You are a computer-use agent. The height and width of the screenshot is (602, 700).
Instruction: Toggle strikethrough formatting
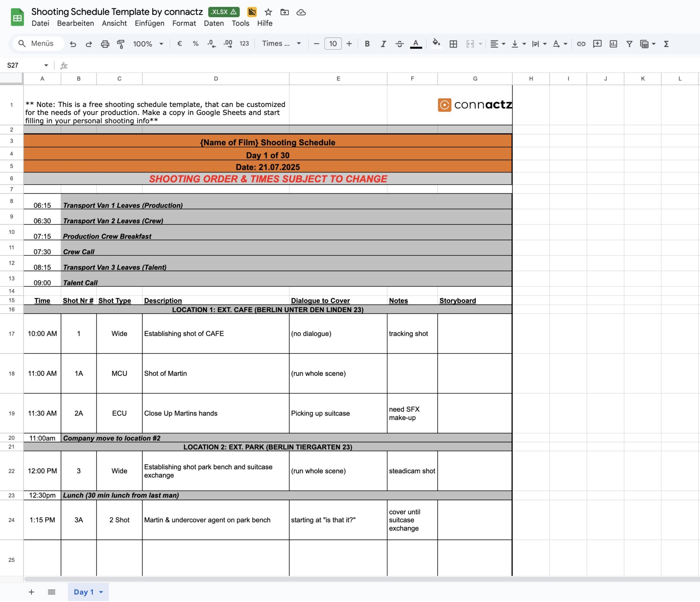(x=399, y=44)
